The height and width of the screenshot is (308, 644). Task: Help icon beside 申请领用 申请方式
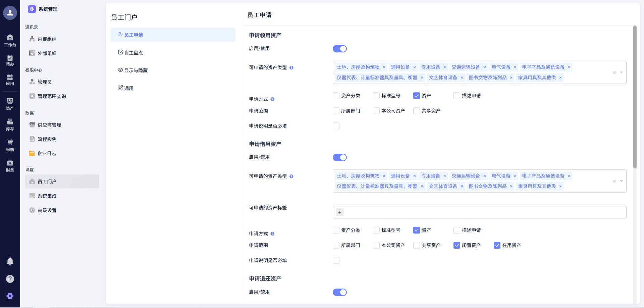(272, 99)
